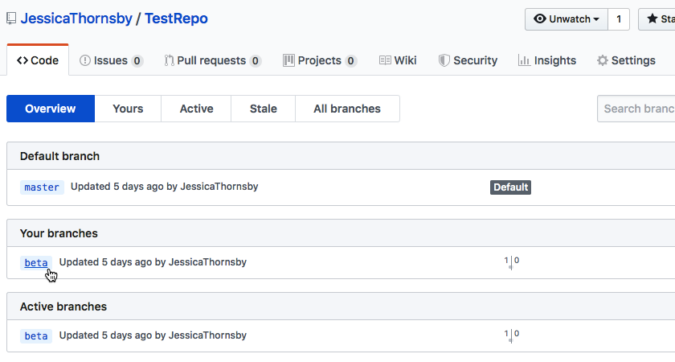Select the All branches filter
This screenshot has height=362, width=675.
347,108
